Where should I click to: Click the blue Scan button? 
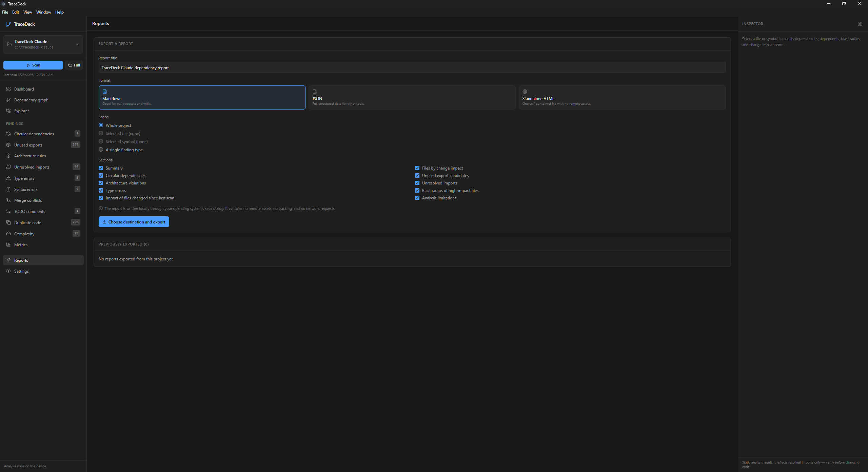33,65
